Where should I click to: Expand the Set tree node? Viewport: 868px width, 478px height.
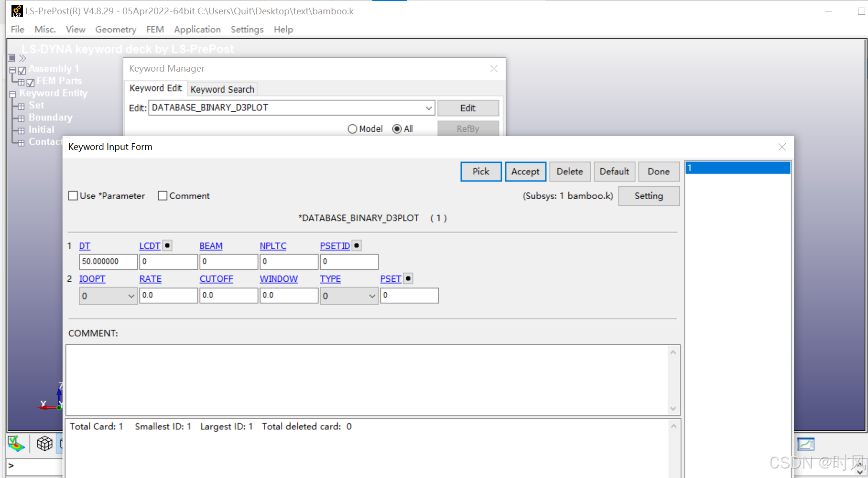pyautogui.click(x=21, y=106)
